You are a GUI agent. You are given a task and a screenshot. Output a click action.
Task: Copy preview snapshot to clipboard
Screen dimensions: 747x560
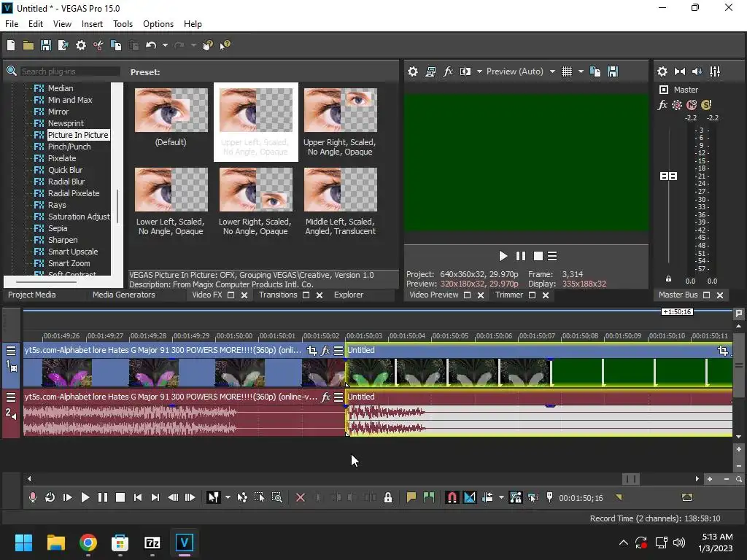(595, 71)
